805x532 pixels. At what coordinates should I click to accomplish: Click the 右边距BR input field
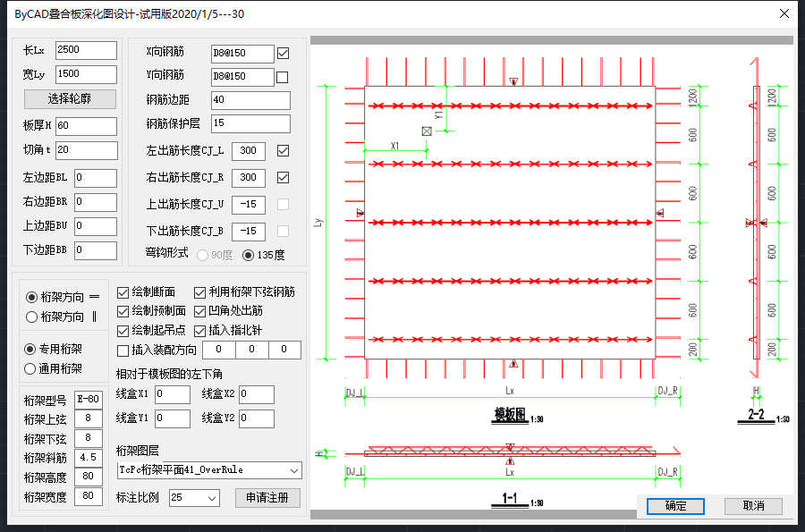coord(96,202)
